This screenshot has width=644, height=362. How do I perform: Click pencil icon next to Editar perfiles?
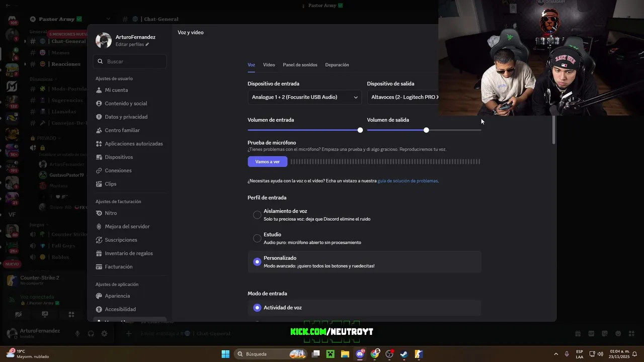tap(147, 44)
